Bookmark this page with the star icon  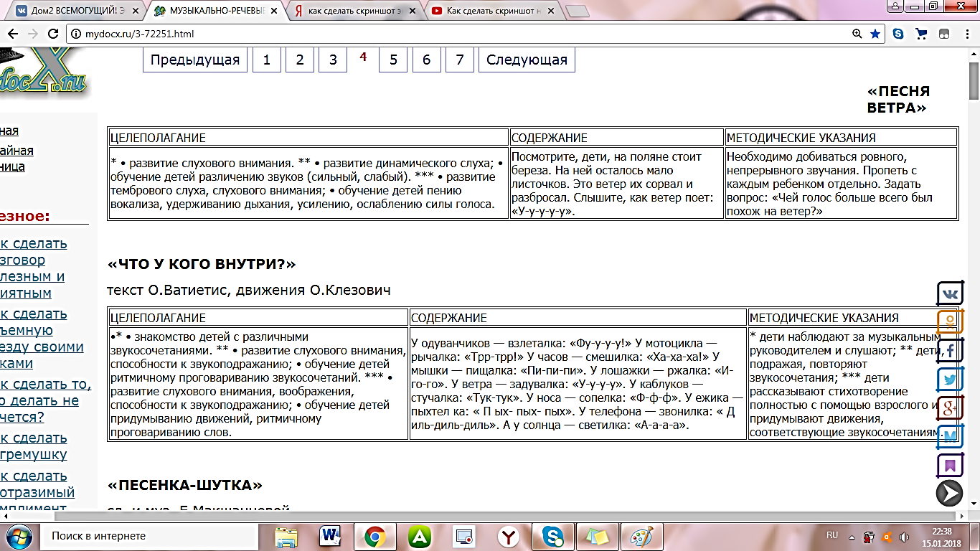875,34
